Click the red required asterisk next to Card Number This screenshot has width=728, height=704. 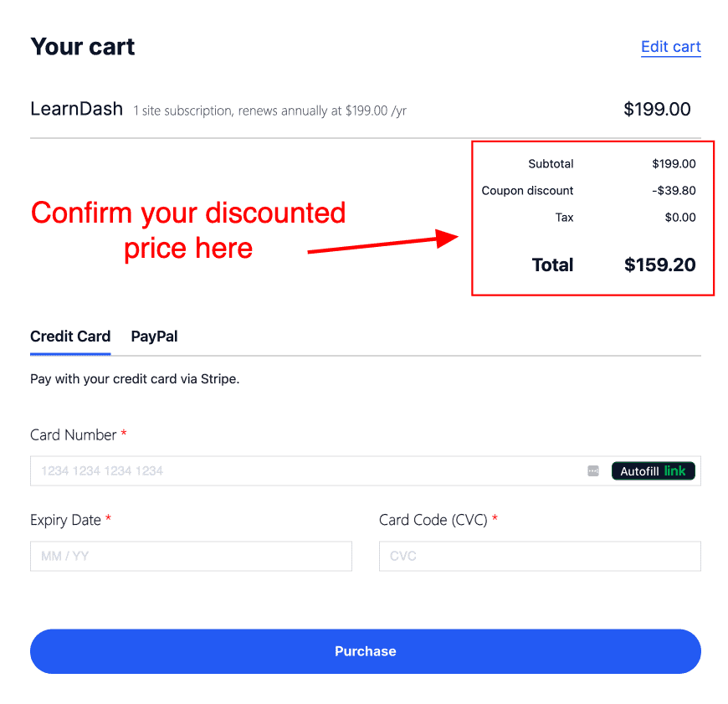coord(124,434)
